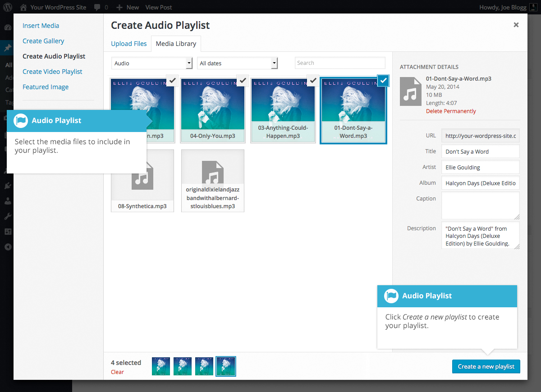Select the 03-Anything-Could-Happen.mp3 thumbnail

pyautogui.click(x=283, y=110)
